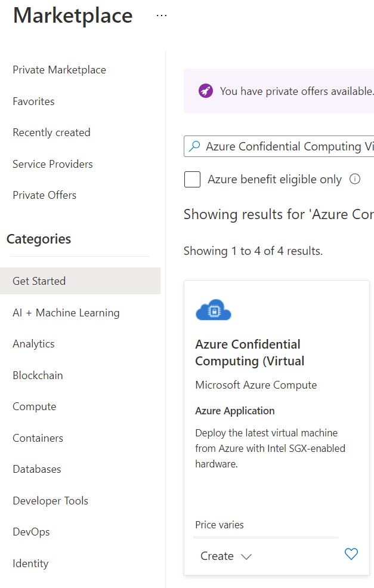View Recently created items
The height and width of the screenshot is (588, 374).
(x=51, y=133)
